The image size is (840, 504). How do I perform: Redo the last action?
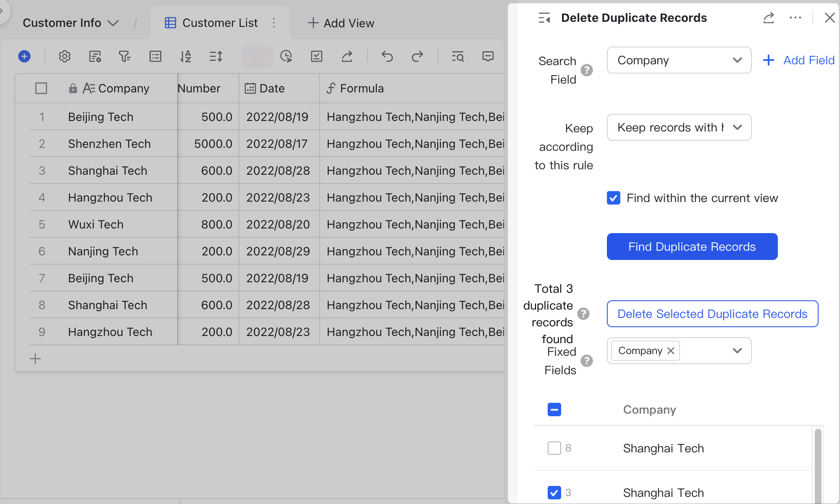(417, 56)
